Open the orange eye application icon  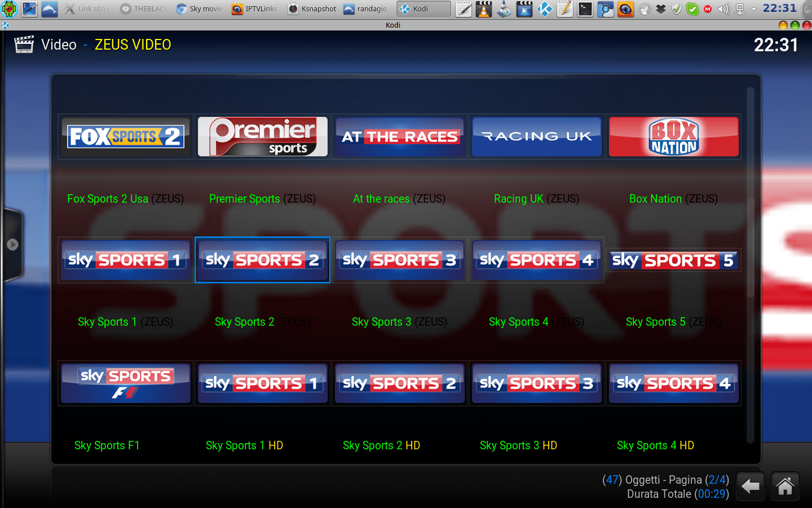click(x=626, y=8)
